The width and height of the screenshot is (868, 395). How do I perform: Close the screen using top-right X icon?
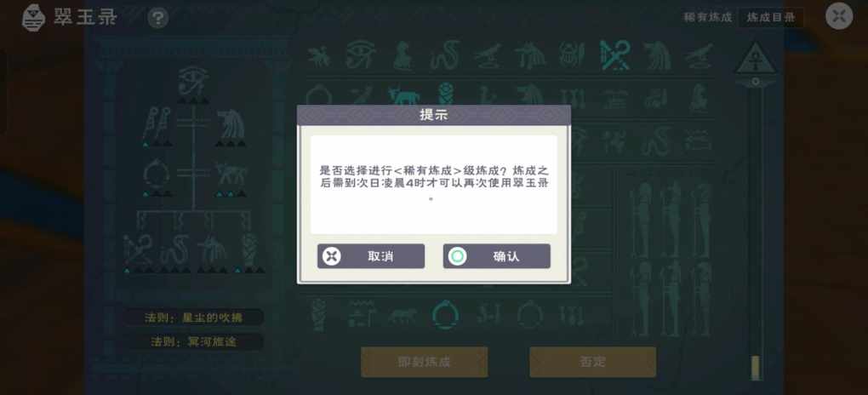(839, 16)
